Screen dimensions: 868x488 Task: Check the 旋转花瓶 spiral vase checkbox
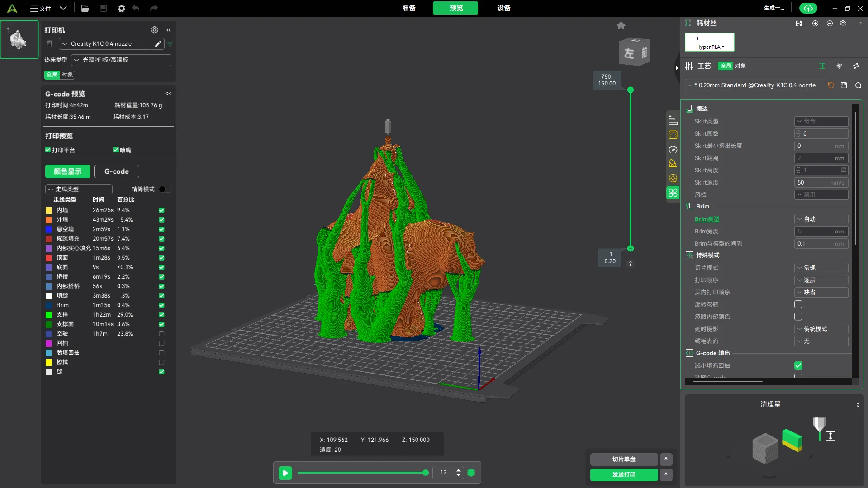tap(798, 305)
